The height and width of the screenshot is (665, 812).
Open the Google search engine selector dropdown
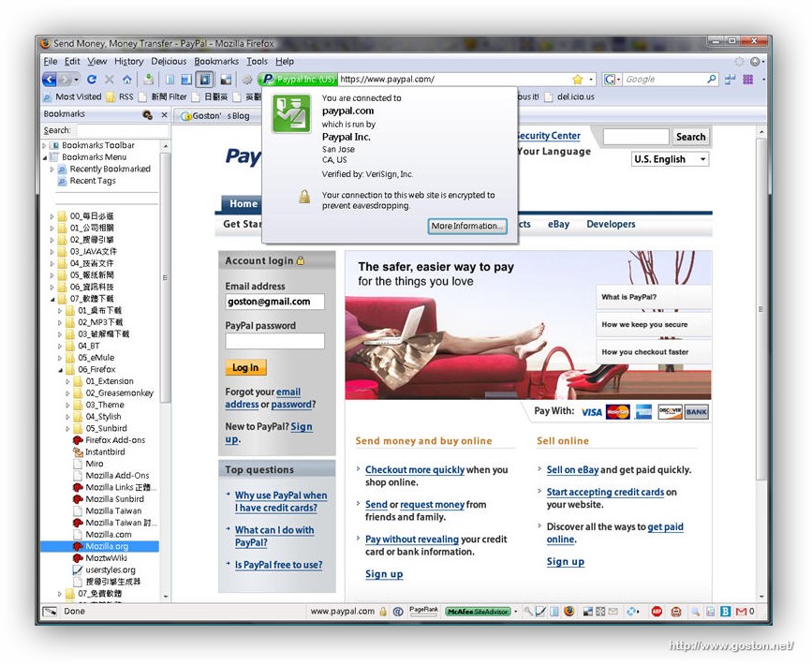613,80
